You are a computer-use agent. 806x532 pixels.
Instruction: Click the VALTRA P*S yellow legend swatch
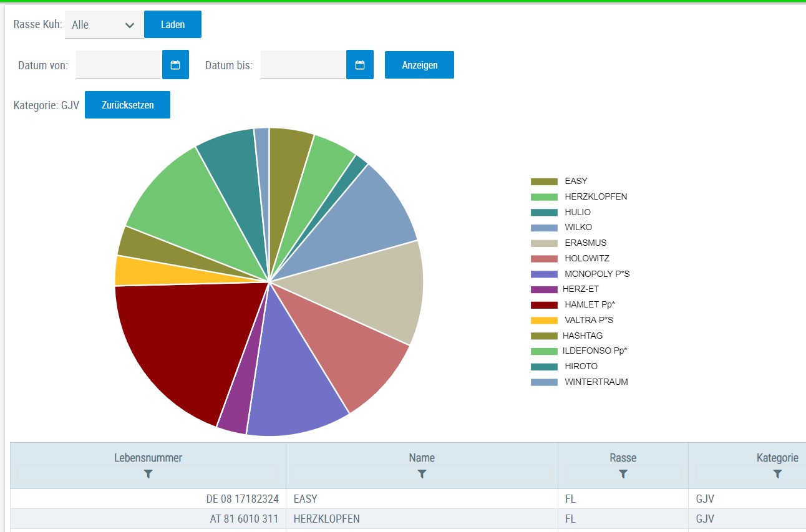click(x=544, y=321)
